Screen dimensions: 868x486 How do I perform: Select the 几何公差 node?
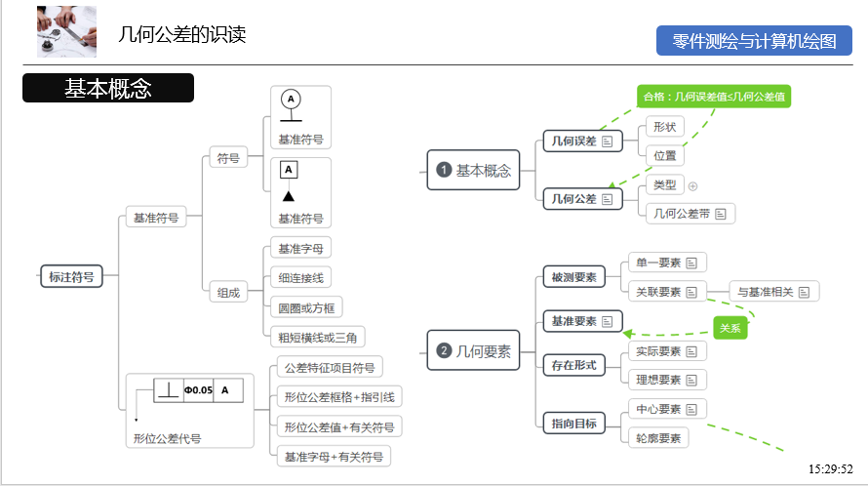[x=583, y=199]
